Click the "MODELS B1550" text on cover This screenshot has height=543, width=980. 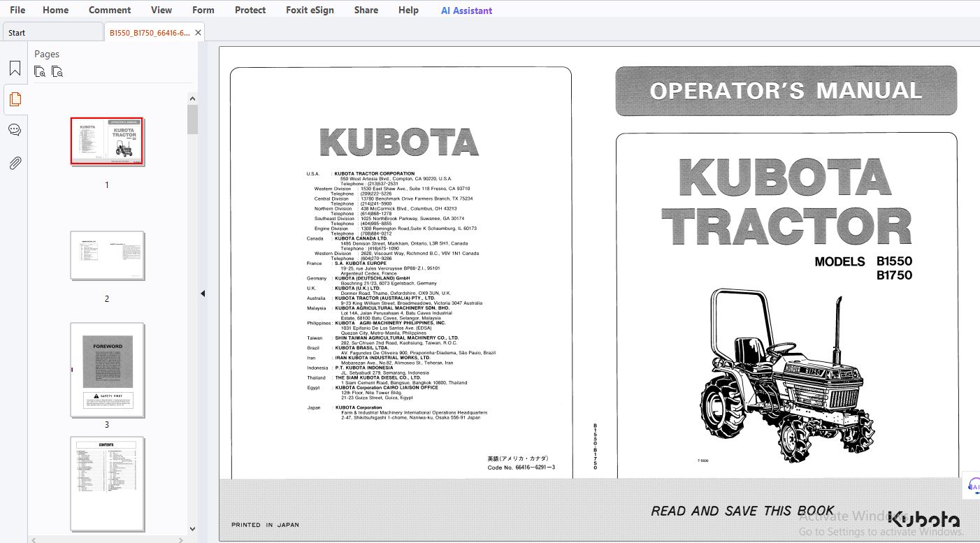pyautogui.click(x=863, y=262)
